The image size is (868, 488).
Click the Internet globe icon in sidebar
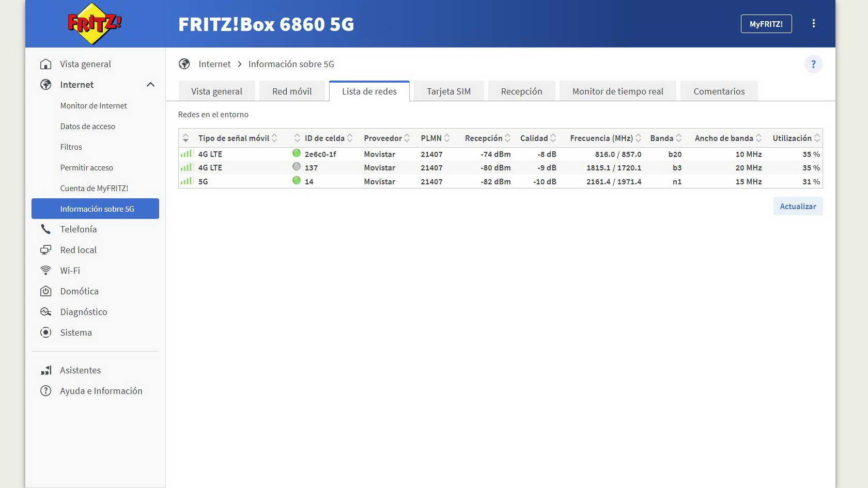click(x=46, y=85)
